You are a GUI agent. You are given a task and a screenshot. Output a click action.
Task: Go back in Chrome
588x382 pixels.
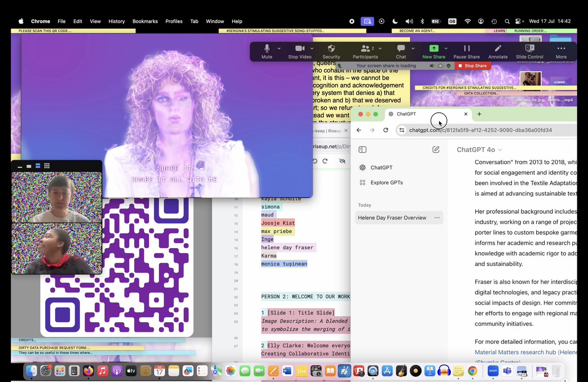[x=359, y=130]
